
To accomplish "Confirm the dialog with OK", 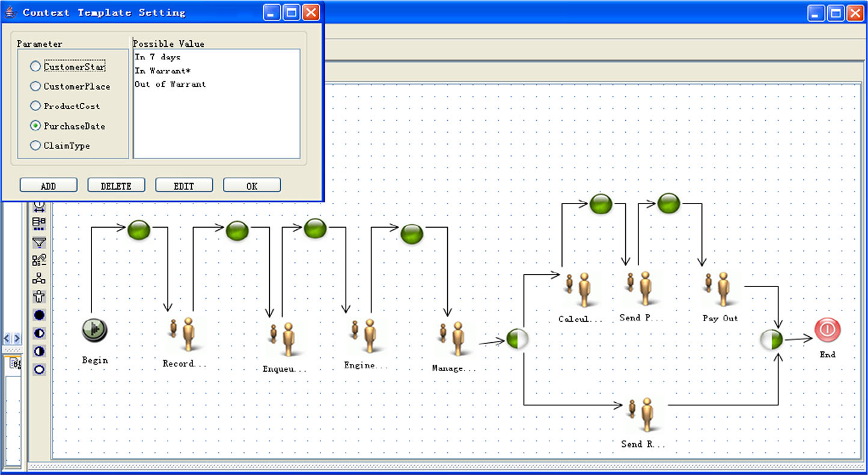I will point(252,186).
